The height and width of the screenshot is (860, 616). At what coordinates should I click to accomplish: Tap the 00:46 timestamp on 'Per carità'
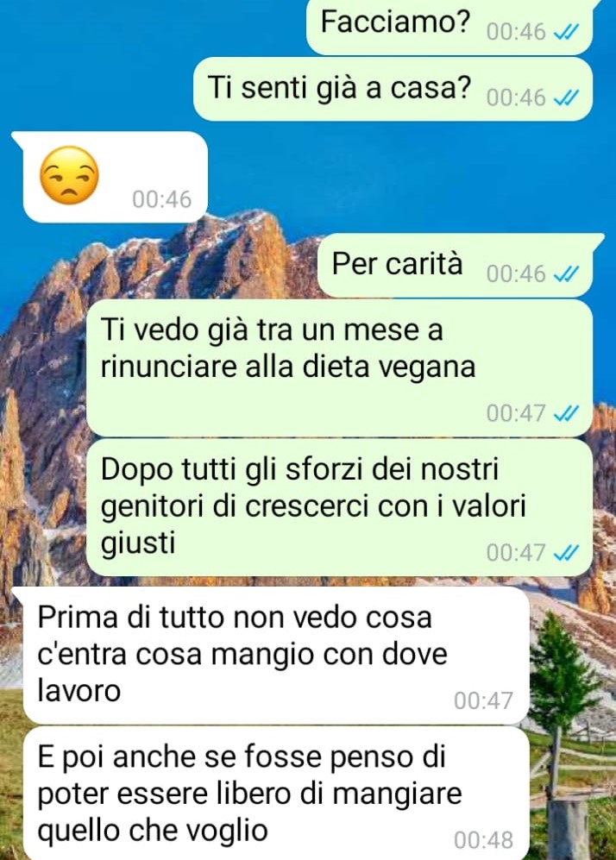516,273
